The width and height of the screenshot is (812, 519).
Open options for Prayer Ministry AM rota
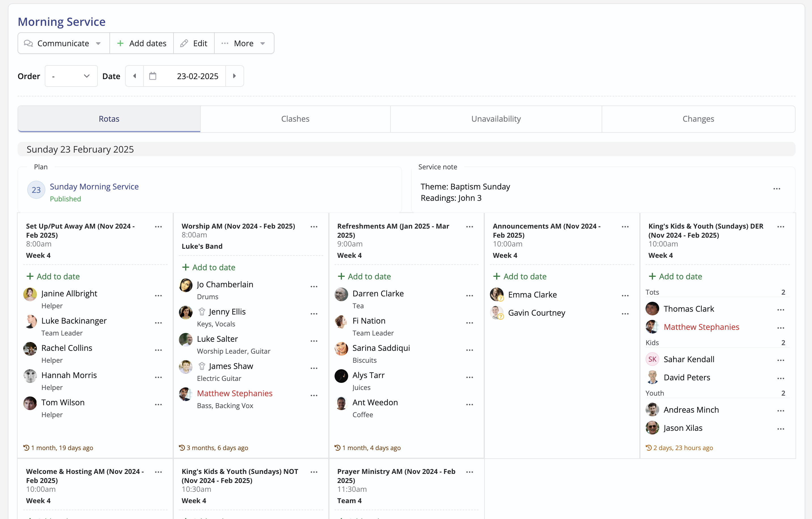click(x=470, y=472)
